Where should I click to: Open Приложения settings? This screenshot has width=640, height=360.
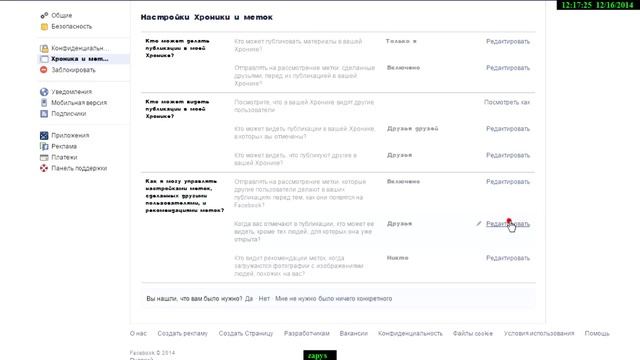point(70,136)
